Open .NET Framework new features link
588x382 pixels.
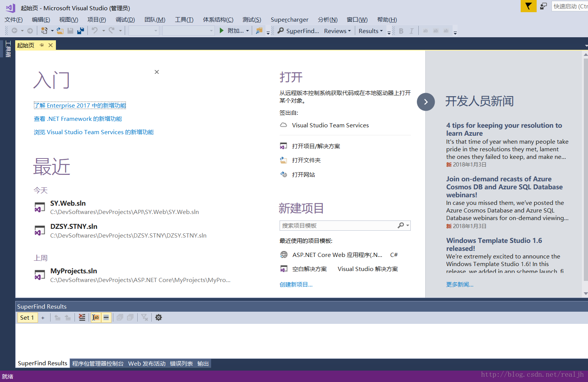[x=78, y=119]
